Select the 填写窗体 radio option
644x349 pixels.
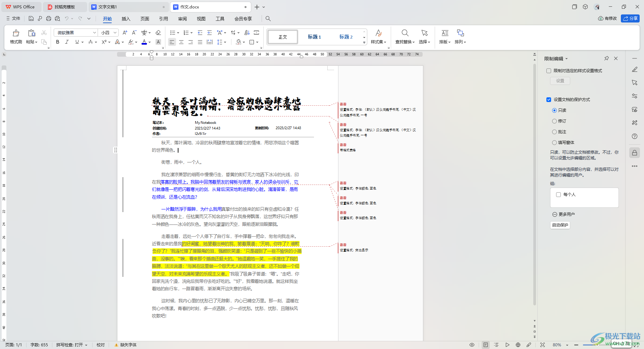[x=554, y=143]
